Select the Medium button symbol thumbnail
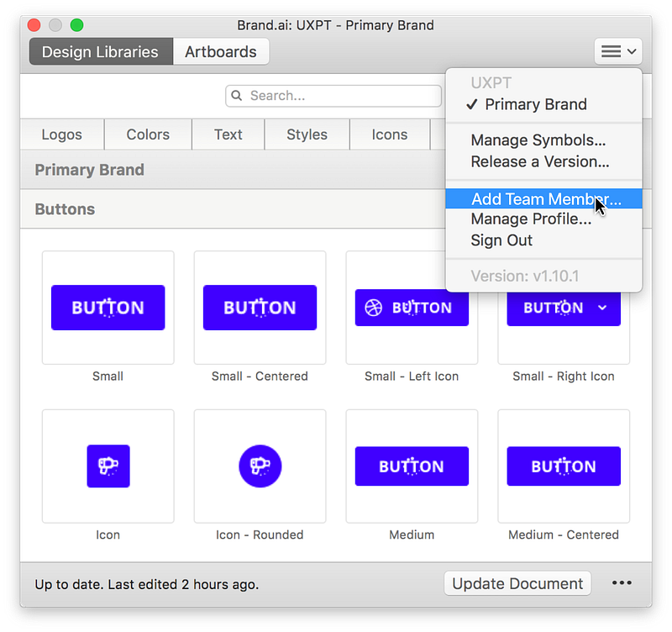The image size is (672, 632). 412,466
